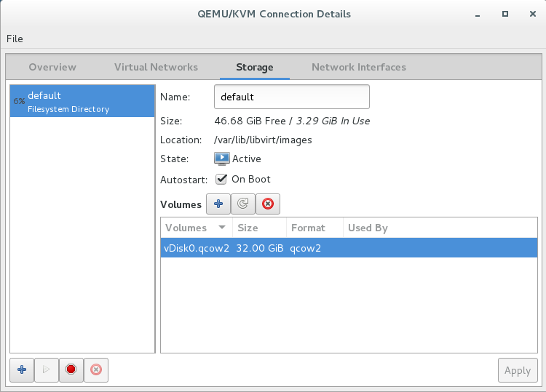Click the 46.68 GiB Free size text
Image resolution: width=546 pixels, height=392 pixels.
click(250, 121)
